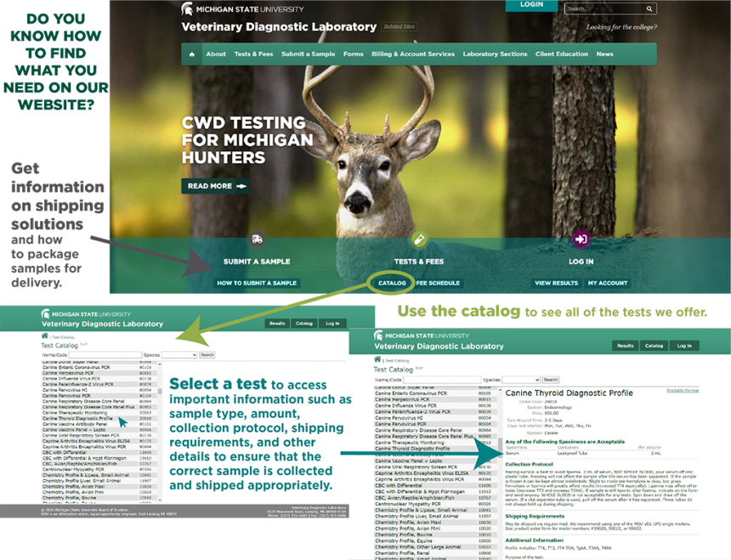The width and height of the screenshot is (731, 560).
Task: Open the Species dropdown on the test details catalog page
Action: [521, 380]
